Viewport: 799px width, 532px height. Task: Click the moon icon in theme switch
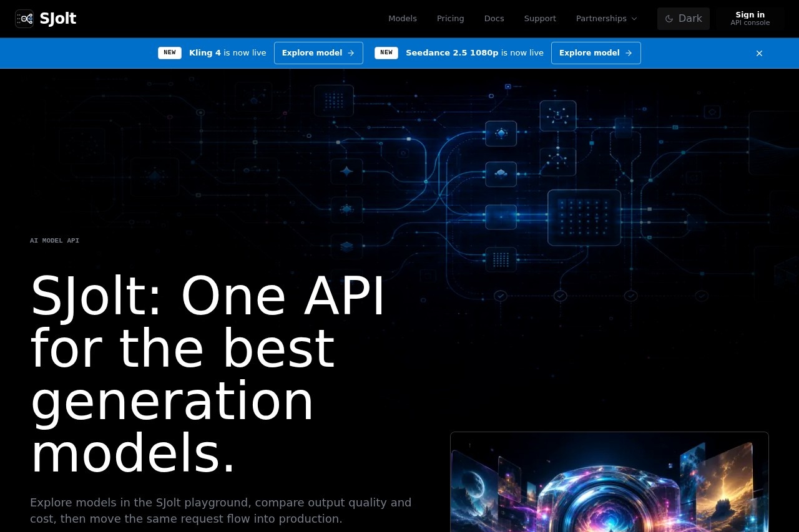pos(669,19)
